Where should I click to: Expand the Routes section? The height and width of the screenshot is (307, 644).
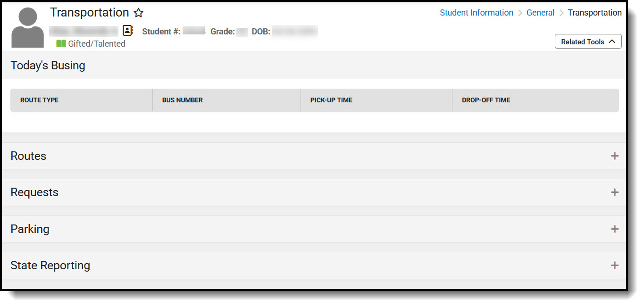615,156
